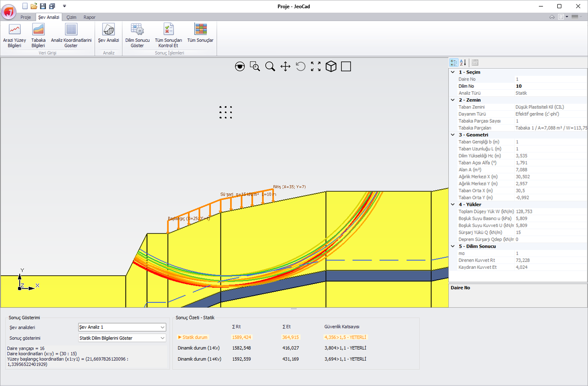Open Tabaka Bilgileri layer info
The height and width of the screenshot is (386, 588).
pyautogui.click(x=38, y=36)
